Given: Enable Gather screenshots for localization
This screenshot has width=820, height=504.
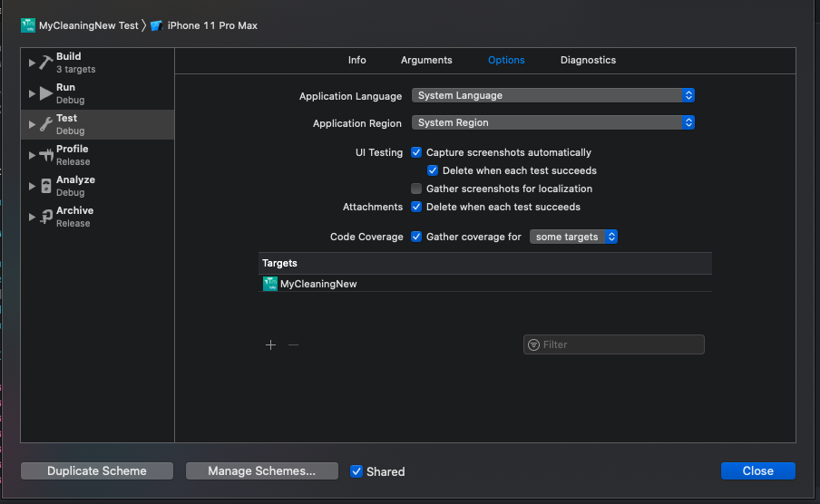Looking at the screenshot, I should (416, 189).
